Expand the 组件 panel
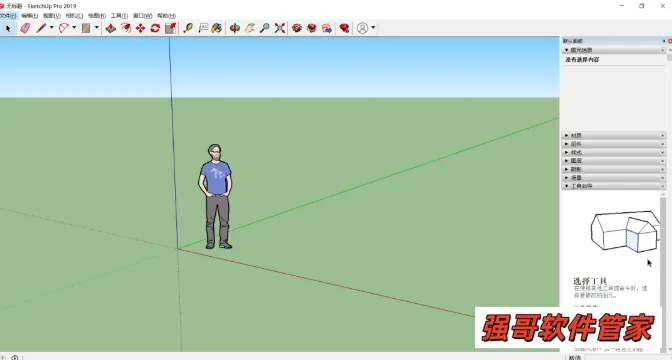 (x=567, y=144)
